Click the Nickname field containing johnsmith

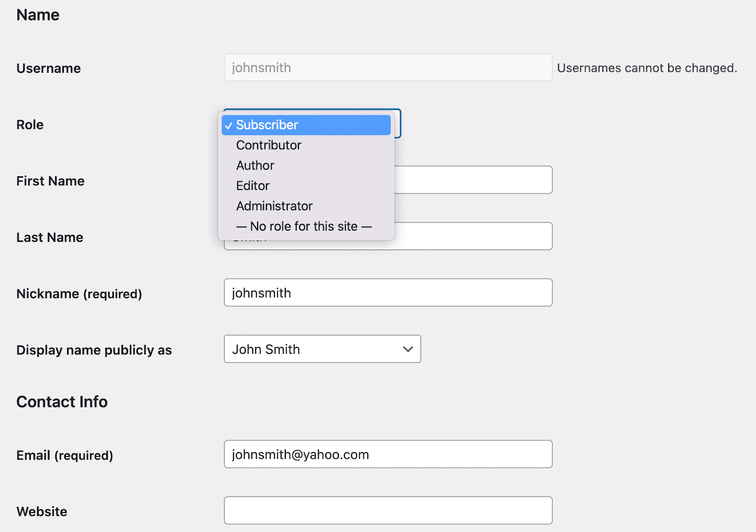tap(388, 293)
